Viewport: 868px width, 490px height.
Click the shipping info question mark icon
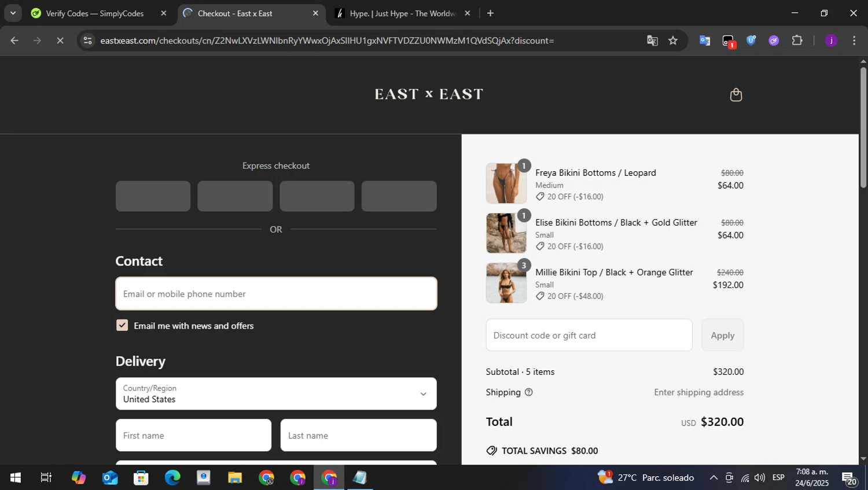528,392
